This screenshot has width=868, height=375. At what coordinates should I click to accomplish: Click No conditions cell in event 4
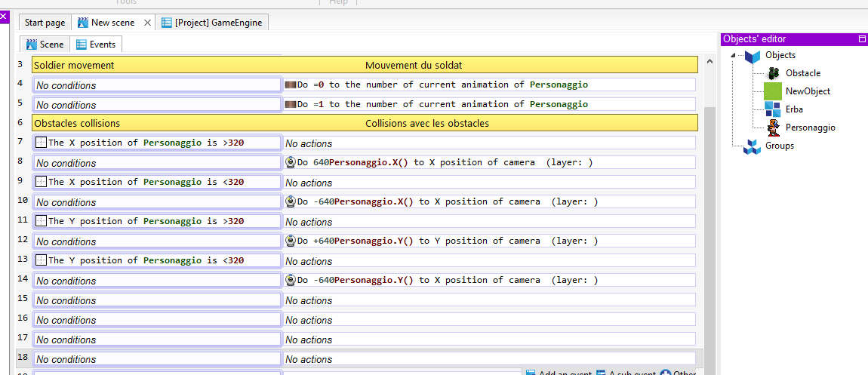(x=157, y=85)
